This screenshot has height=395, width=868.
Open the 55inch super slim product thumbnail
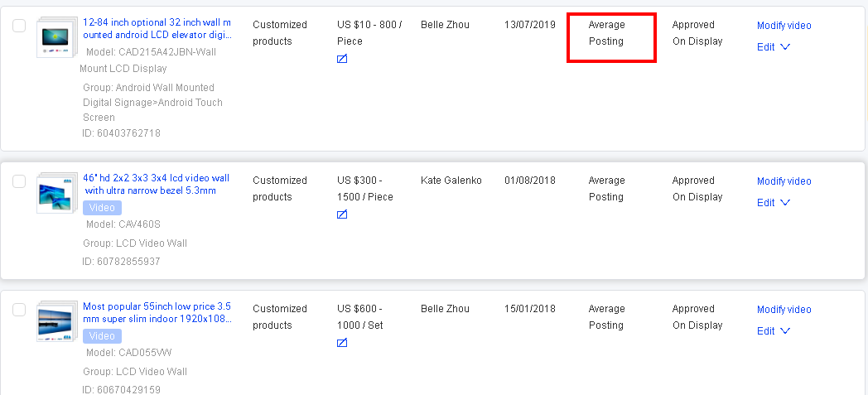57,321
